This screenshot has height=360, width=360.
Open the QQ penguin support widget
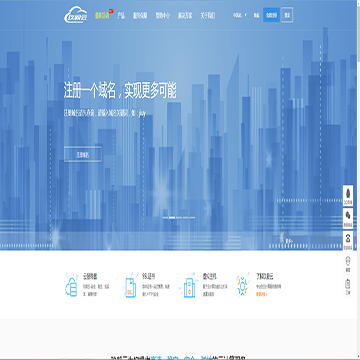(x=348, y=195)
